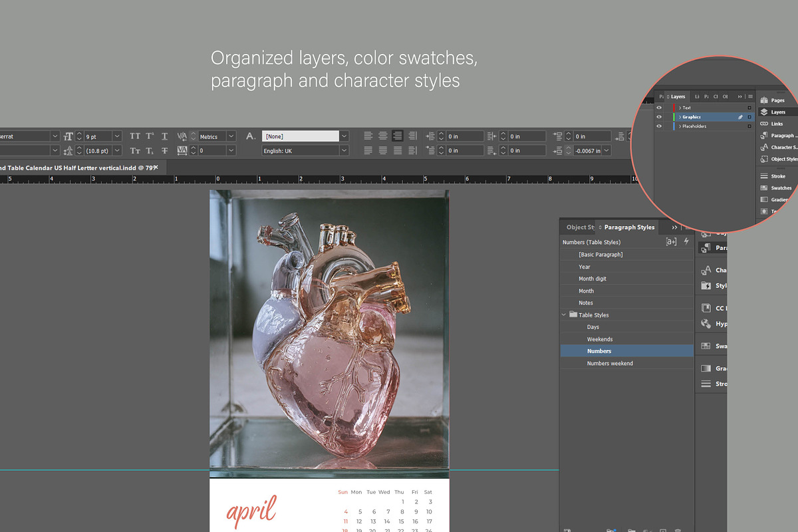Viewport: 798px width, 532px height.
Task: Close the document tab
Action: coord(156,167)
